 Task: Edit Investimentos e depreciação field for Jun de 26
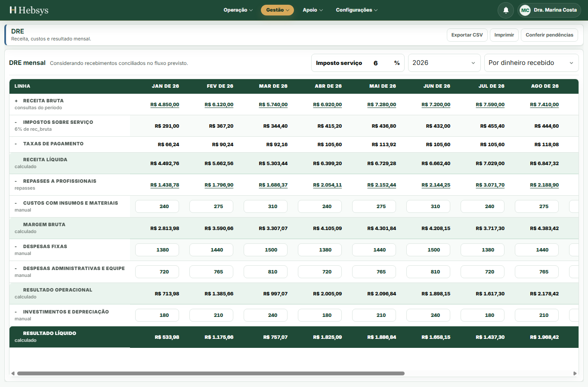(428, 315)
